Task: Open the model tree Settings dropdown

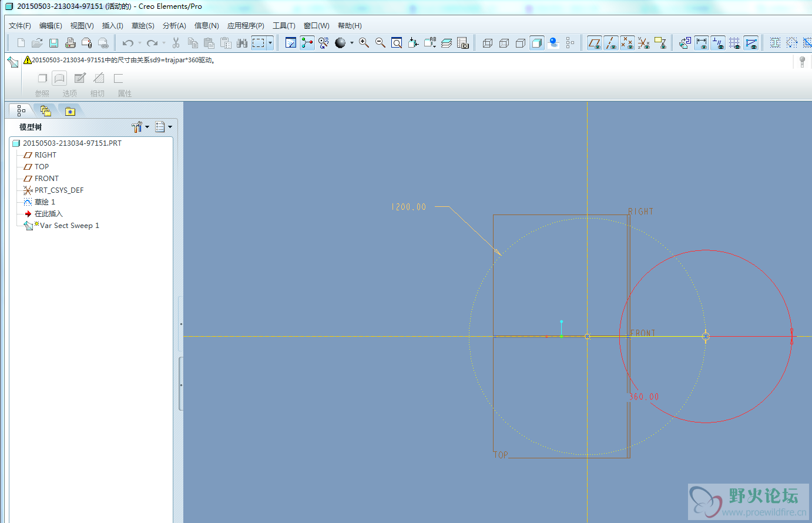Action: point(140,126)
